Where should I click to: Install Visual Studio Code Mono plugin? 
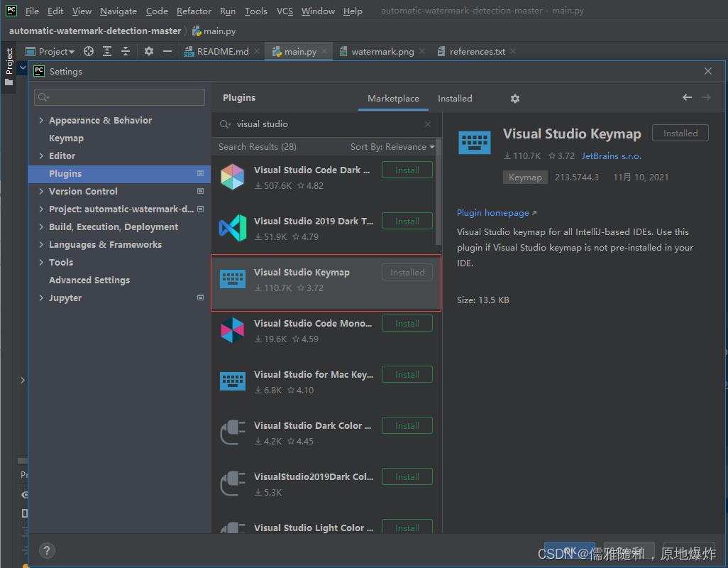tap(407, 323)
